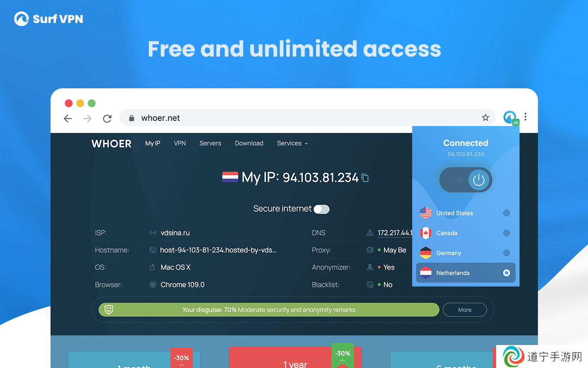The height and width of the screenshot is (368, 588).
Task: Expand the Services dropdown menu
Action: (292, 144)
